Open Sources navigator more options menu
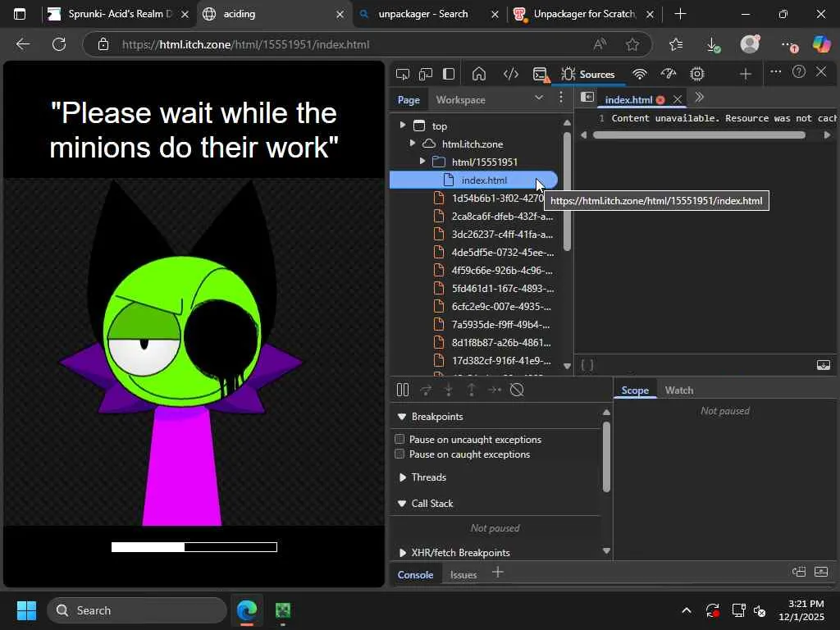Viewport: 840px width, 630px height. coord(561,98)
